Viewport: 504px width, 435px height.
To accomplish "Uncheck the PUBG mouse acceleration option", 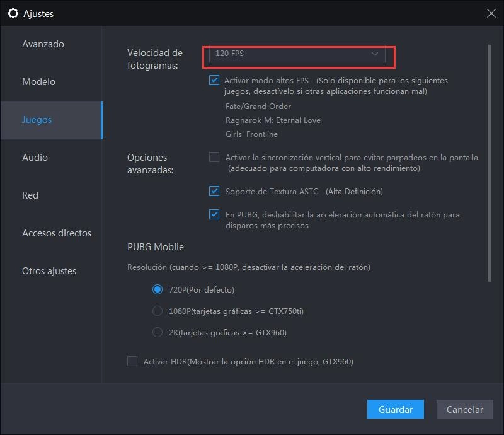I will coord(214,214).
